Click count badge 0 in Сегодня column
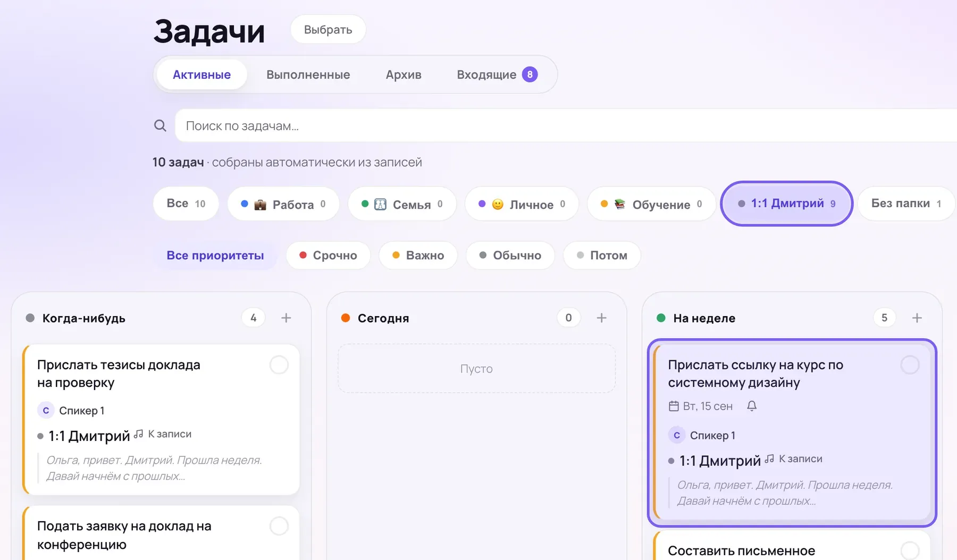This screenshot has height=560, width=957. [568, 318]
